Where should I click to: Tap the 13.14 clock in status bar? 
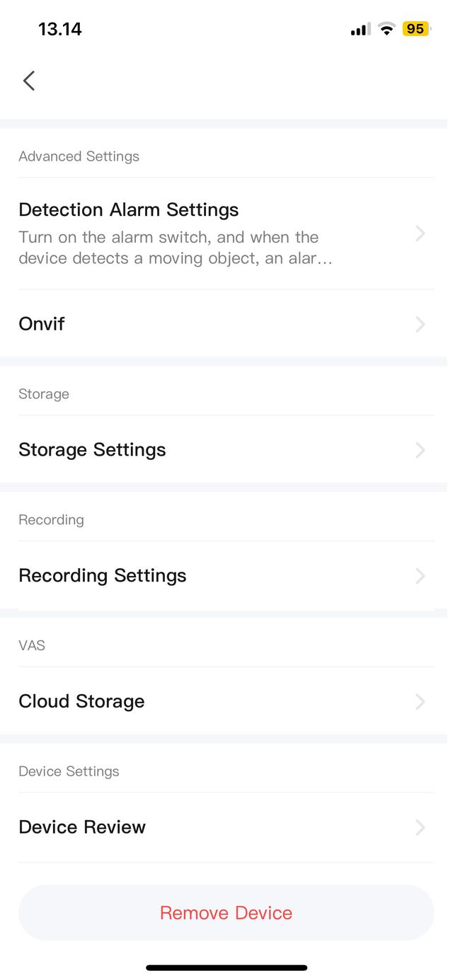pos(59,29)
